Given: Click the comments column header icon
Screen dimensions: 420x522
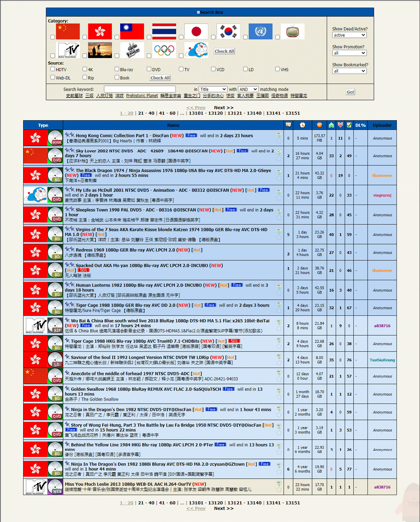Looking at the screenshot, I should point(288,125).
